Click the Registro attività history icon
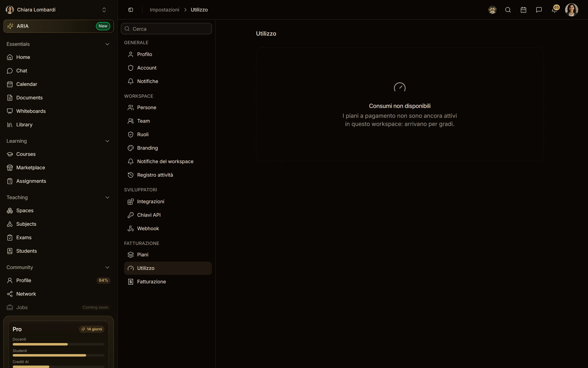588x368 pixels. (x=130, y=175)
